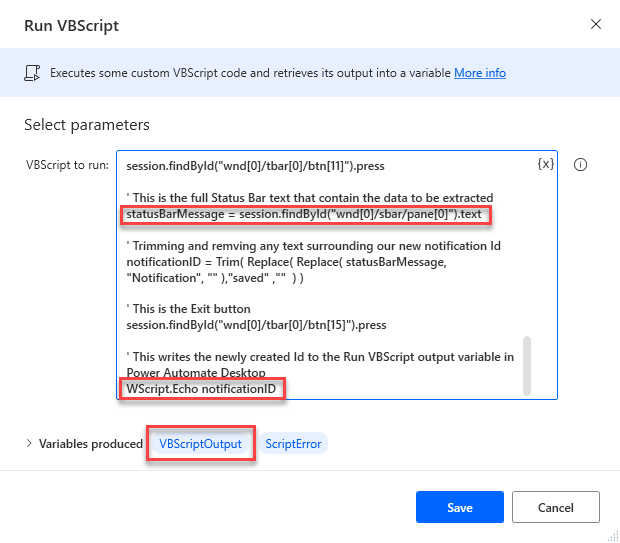Click the '"Notification", "" ),"saved"' line
Viewport: 620px width, 543px height.
pos(215,278)
